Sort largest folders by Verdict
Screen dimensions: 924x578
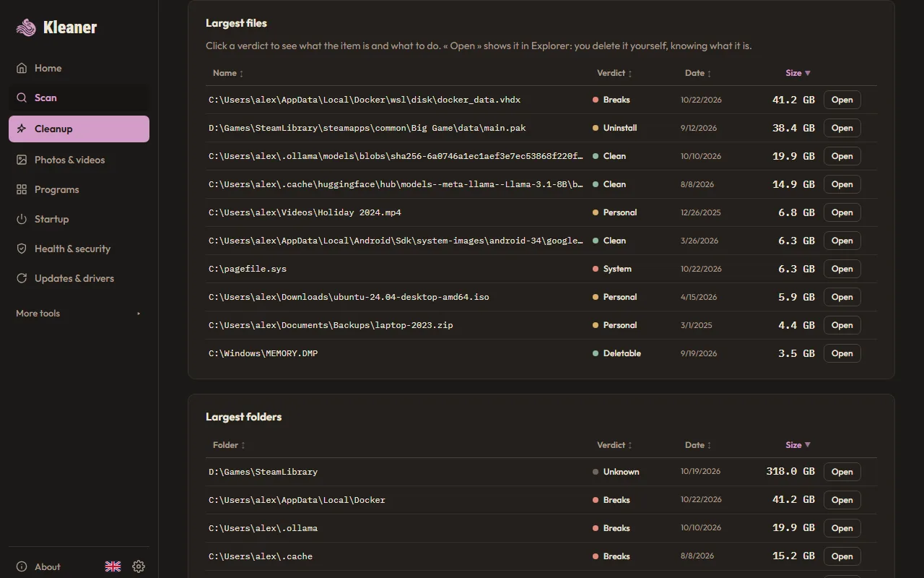pos(614,445)
